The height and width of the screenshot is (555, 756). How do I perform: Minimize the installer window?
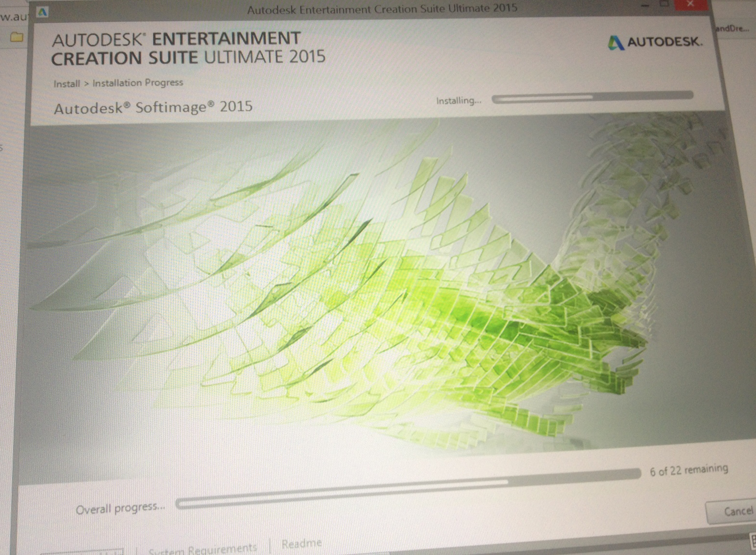click(645, 5)
